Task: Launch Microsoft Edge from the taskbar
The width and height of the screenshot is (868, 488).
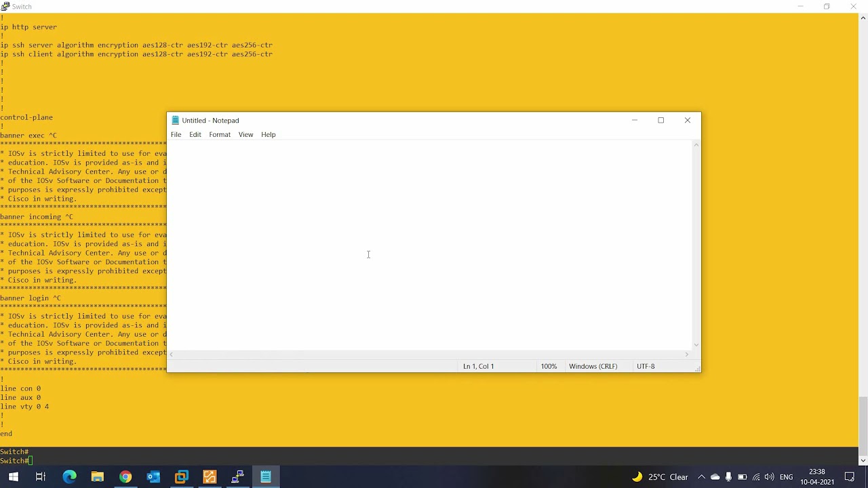Action: (x=70, y=477)
